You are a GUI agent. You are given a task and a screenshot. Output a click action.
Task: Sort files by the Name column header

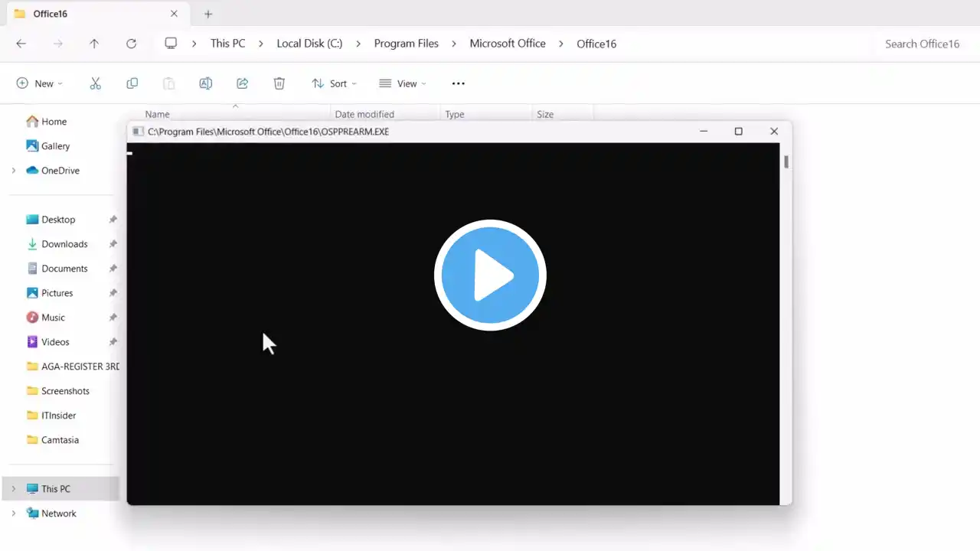point(157,115)
